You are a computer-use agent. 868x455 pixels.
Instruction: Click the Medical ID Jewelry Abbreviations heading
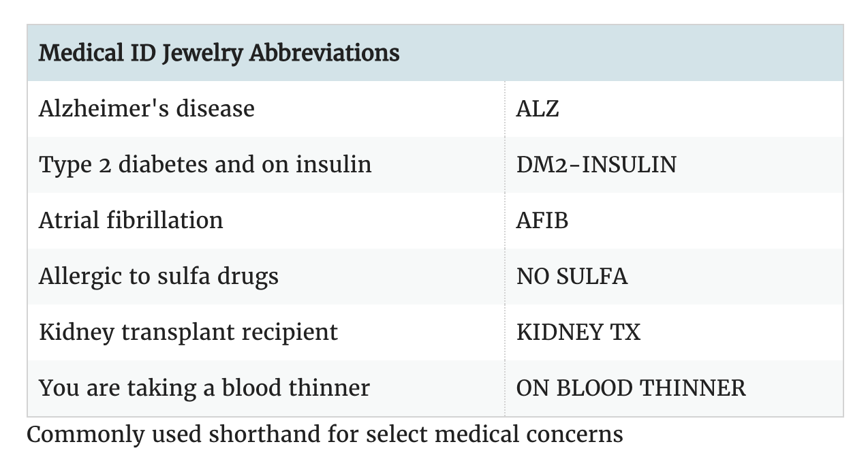[x=219, y=53]
